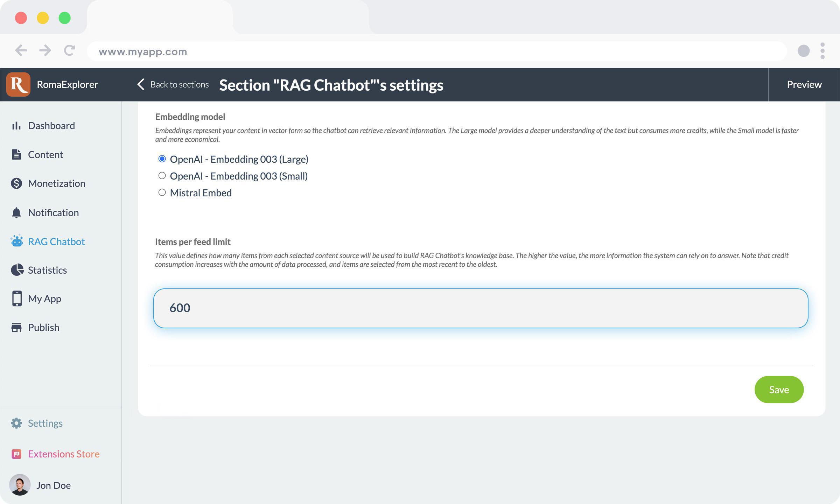Click the Statistics pie chart icon

tap(16, 270)
